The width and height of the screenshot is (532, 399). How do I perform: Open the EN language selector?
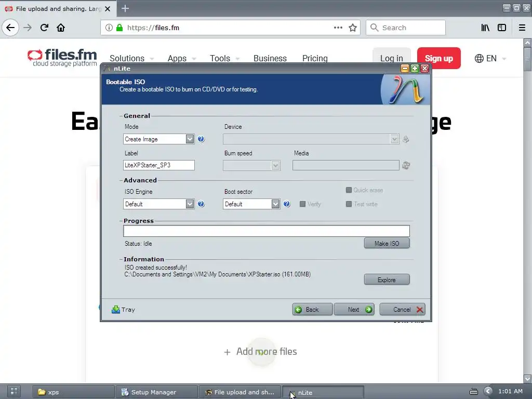pyautogui.click(x=490, y=58)
